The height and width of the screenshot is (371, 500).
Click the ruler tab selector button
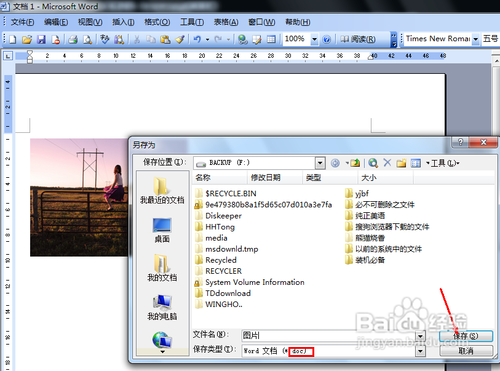tap(8, 56)
